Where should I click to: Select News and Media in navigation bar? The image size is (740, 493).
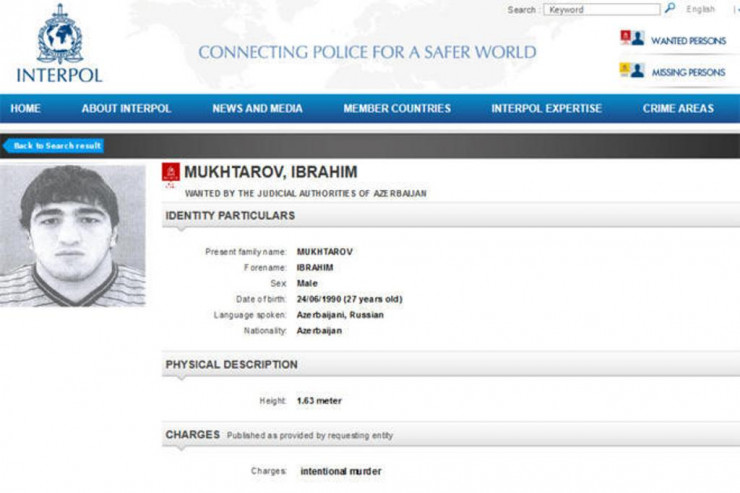[x=257, y=108]
